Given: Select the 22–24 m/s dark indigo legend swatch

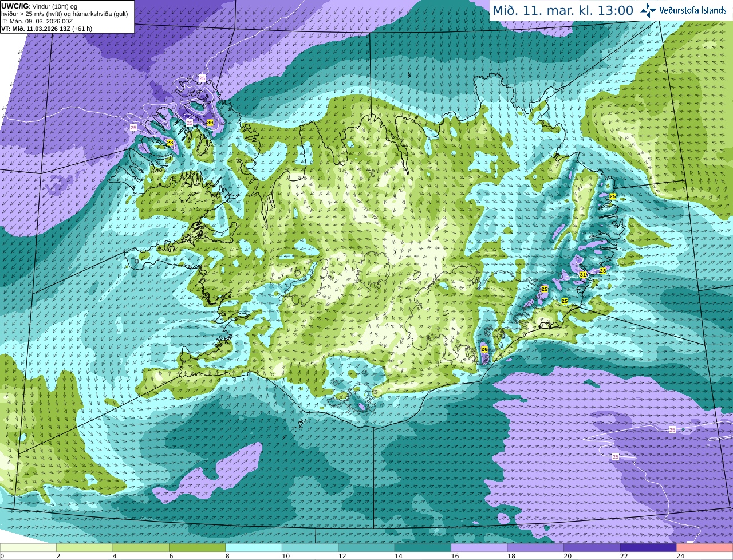Looking at the screenshot, I should point(649,547).
